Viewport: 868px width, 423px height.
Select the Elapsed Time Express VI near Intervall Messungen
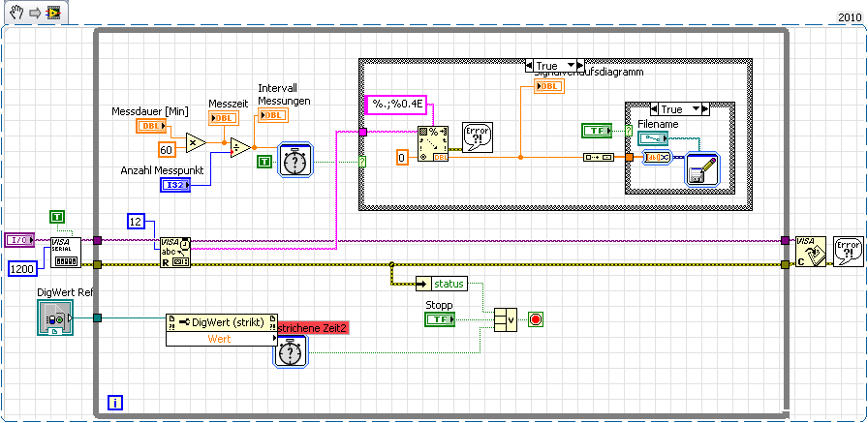295,160
